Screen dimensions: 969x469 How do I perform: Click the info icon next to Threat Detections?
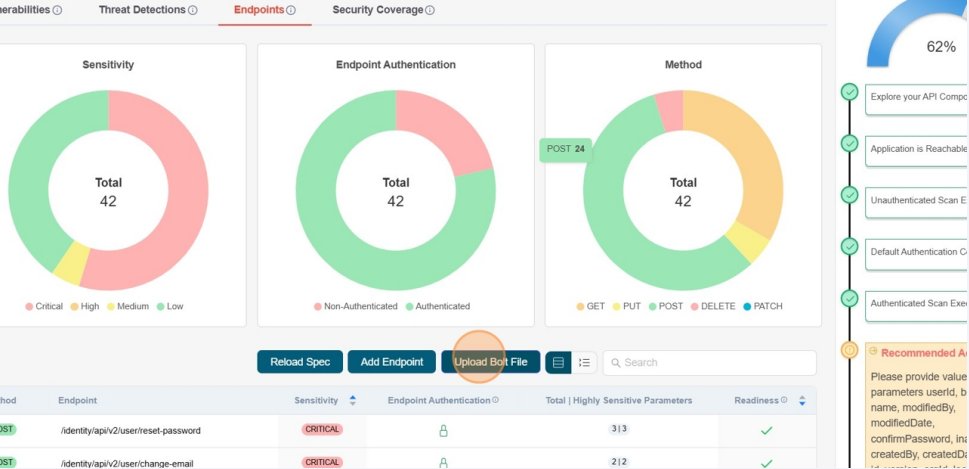point(193,10)
